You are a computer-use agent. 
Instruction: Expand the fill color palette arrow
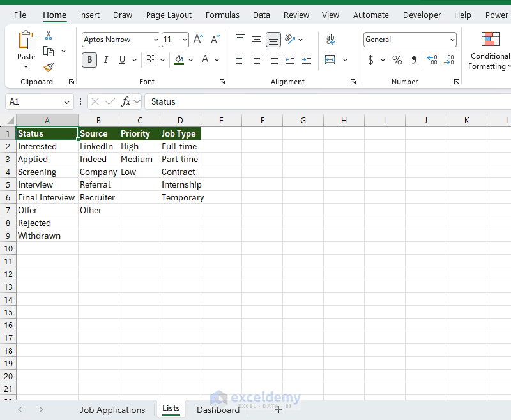coord(190,60)
